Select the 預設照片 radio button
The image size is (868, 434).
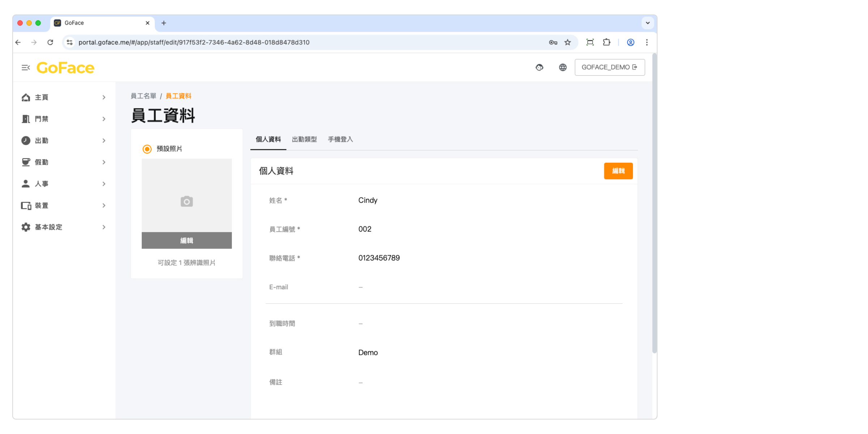(x=147, y=149)
